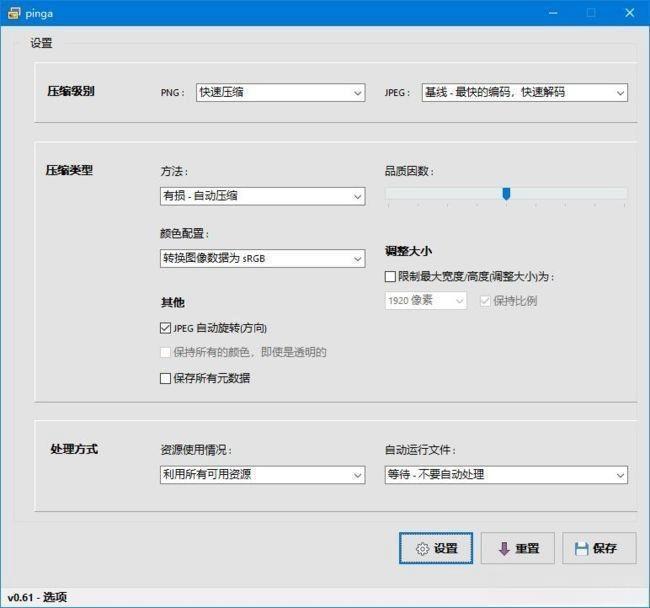This screenshot has height=608, width=650.
Task: Click the 设置 button label
Action: 446,549
